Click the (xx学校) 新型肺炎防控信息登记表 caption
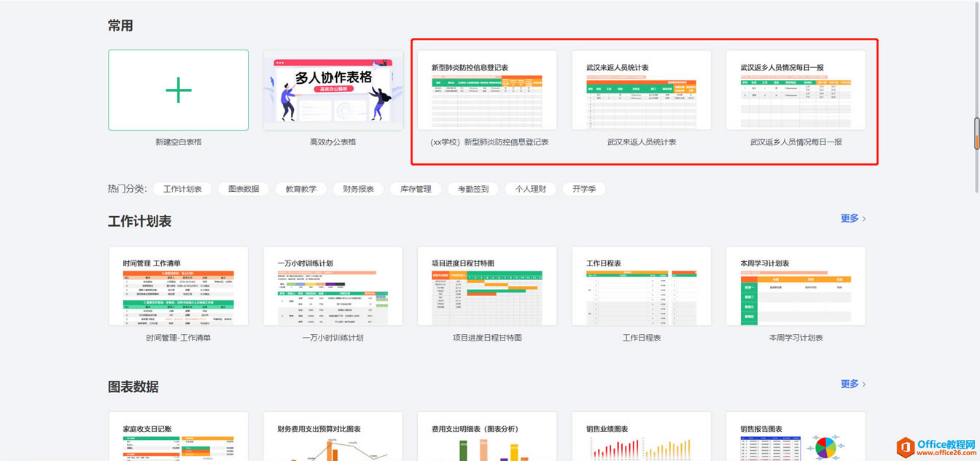 (x=489, y=142)
